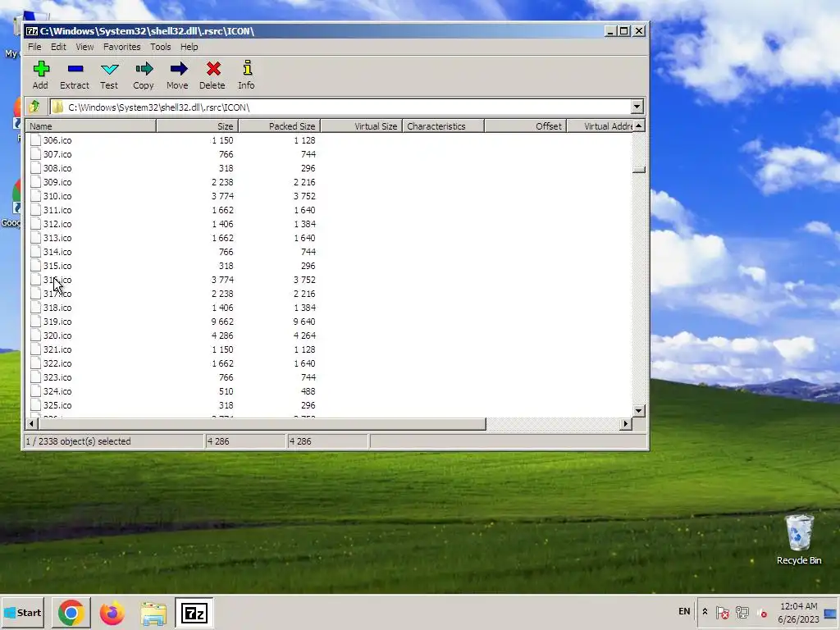Select file 307.ico
This screenshot has width=840, height=630.
click(x=57, y=154)
